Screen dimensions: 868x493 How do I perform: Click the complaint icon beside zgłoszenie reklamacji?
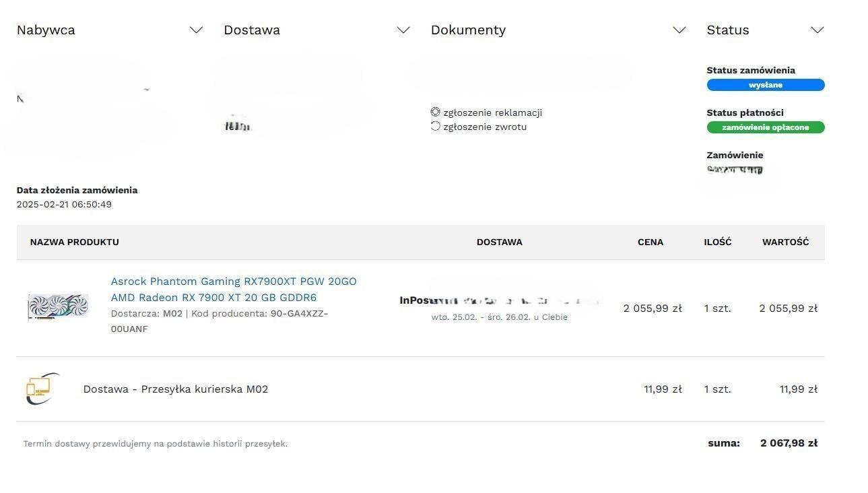pos(435,112)
